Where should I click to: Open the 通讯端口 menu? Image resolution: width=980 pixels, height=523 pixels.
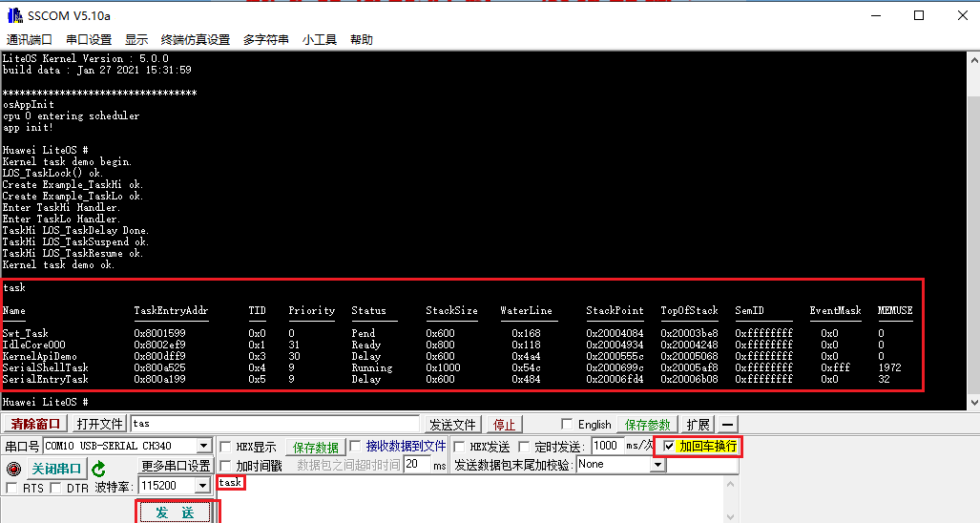coord(29,40)
